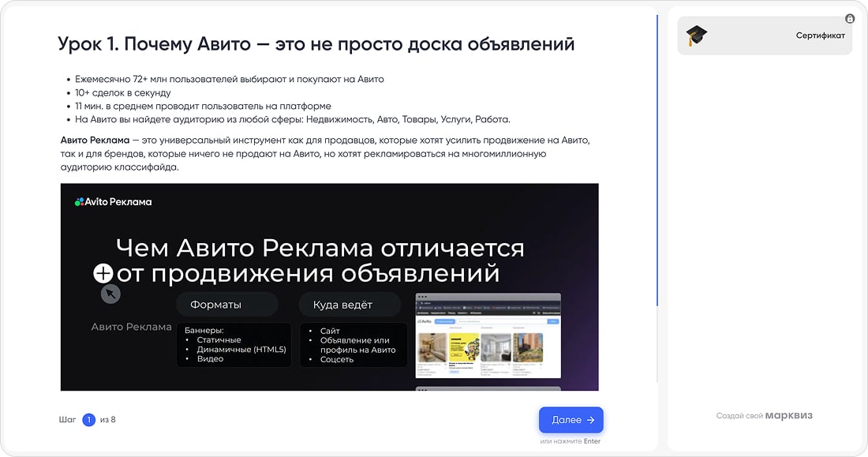The image size is (868, 457).
Task: Click the Avito site screenshot thumbnail
Action: click(488, 335)
